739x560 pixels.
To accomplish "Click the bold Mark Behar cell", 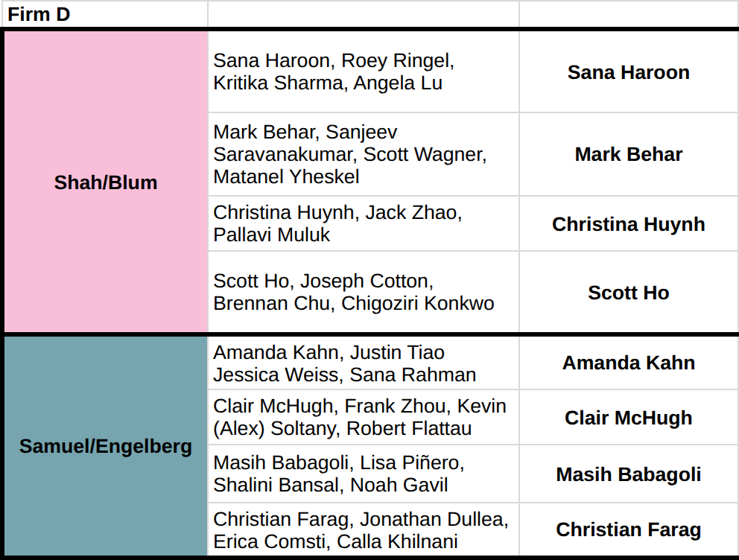I will pos(629,154).
